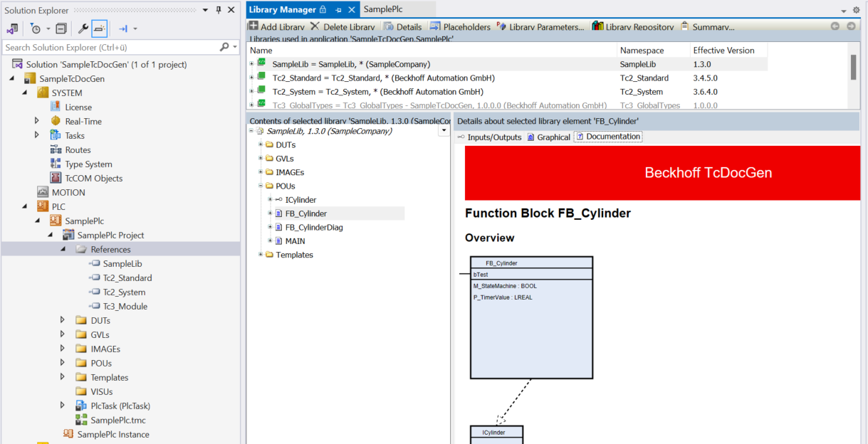
Task: Open Properties wrench icon
Action: pyautogui.click(x=83, y=29)
